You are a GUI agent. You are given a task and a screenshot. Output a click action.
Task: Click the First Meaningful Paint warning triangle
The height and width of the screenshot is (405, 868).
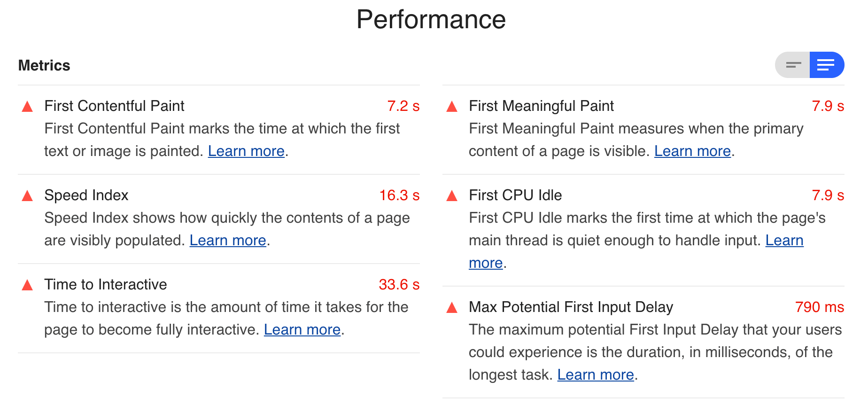tap(452, 107)
